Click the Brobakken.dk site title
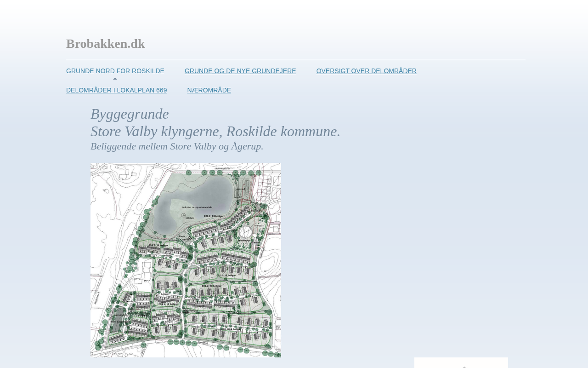 105,44
